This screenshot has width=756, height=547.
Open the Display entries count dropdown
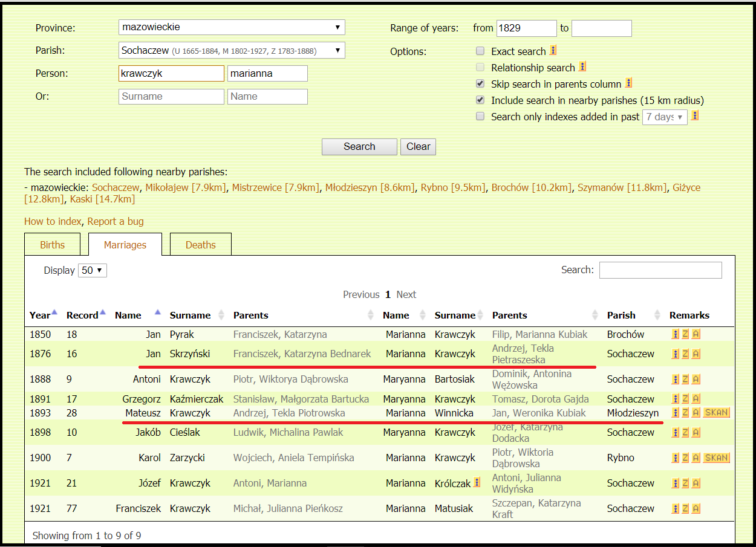coord(93,270)
